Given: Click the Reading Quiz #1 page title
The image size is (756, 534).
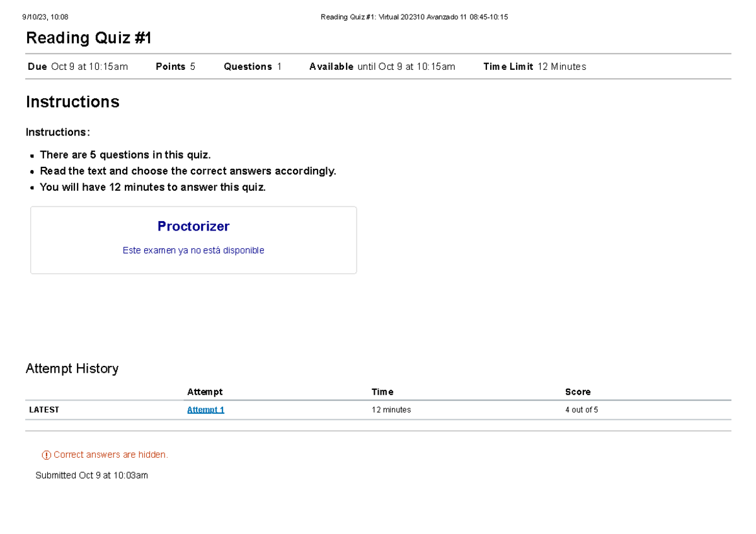Looking at the screenshot, I should coord(87,38).
